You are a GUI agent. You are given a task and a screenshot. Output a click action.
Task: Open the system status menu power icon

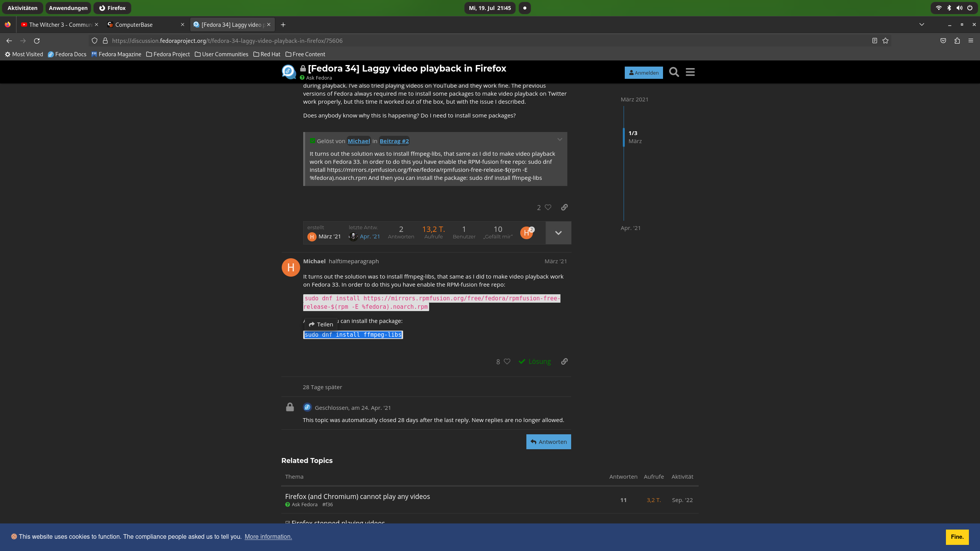[x=970, y=8]
